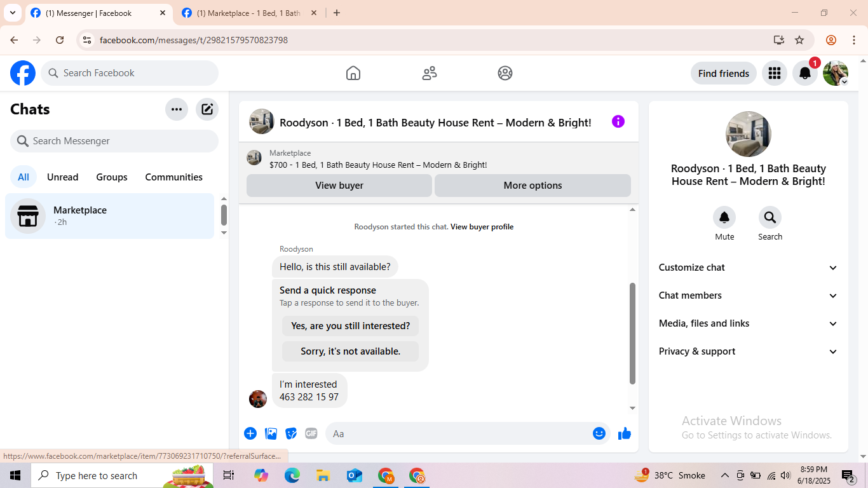868x488 pixels.
Task: Close the Marketplace browser tab
Action: 313,13
